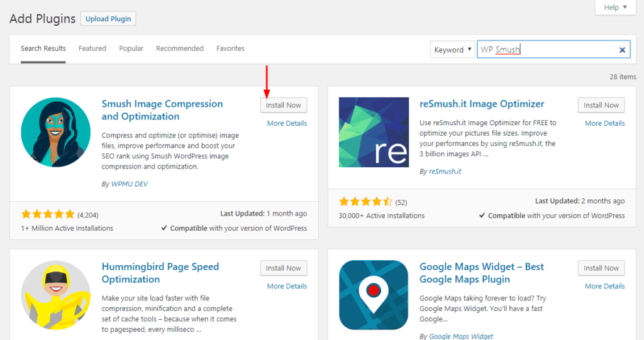The height and width of the screenshot is (340, 644).
Task: Click the Google Maps Widget description paragraph
Action: click(482, 309)
